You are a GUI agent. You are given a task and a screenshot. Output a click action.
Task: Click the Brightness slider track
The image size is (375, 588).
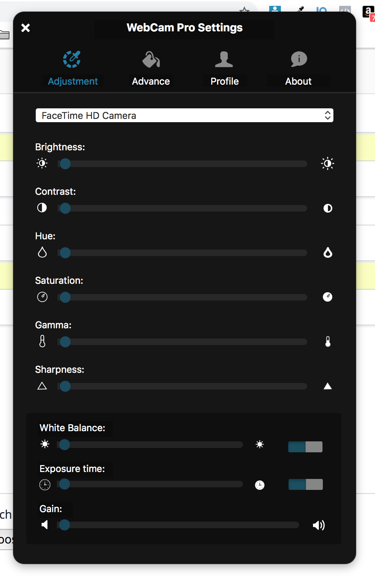click(x=182, y=164)
